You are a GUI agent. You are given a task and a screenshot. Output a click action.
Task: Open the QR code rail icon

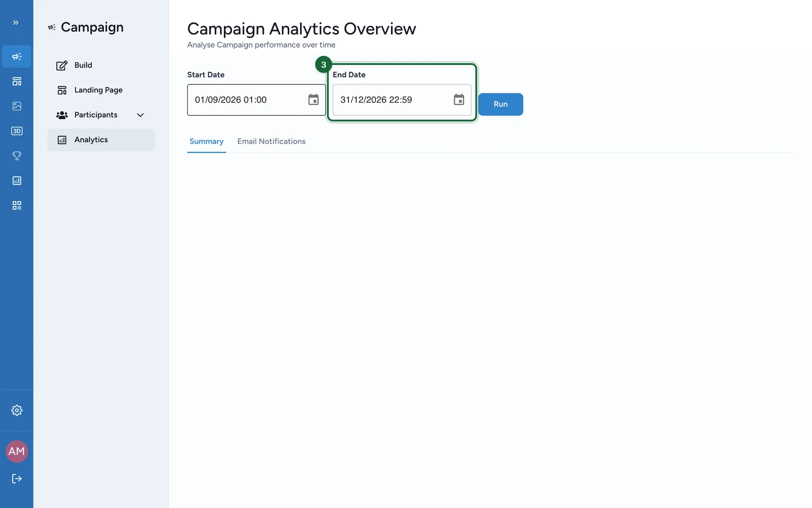(17, 206)
